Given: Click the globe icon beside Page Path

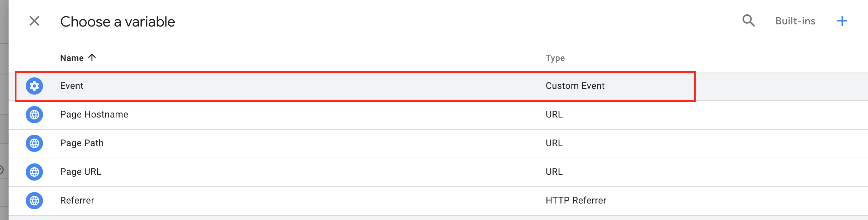Looking at the screenshot, I should click(34, 143).
